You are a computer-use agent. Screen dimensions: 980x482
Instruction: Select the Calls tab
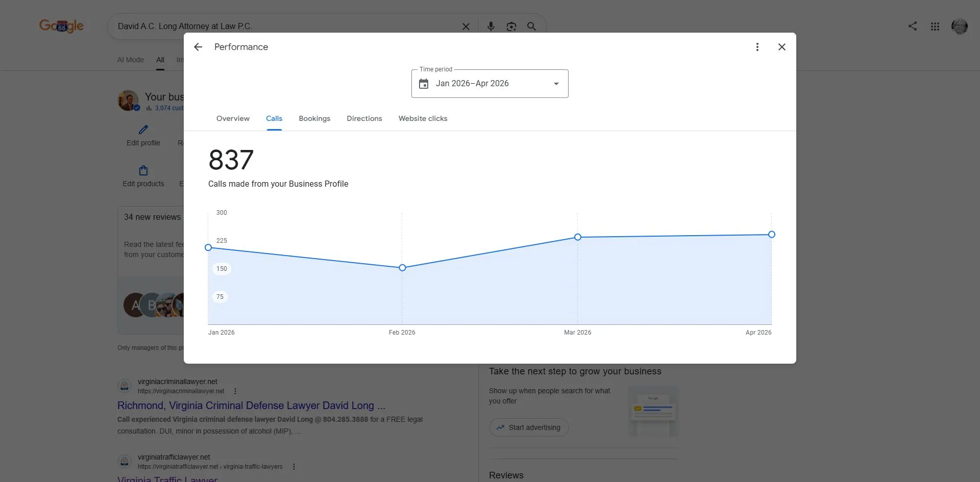tap(274, 118)
